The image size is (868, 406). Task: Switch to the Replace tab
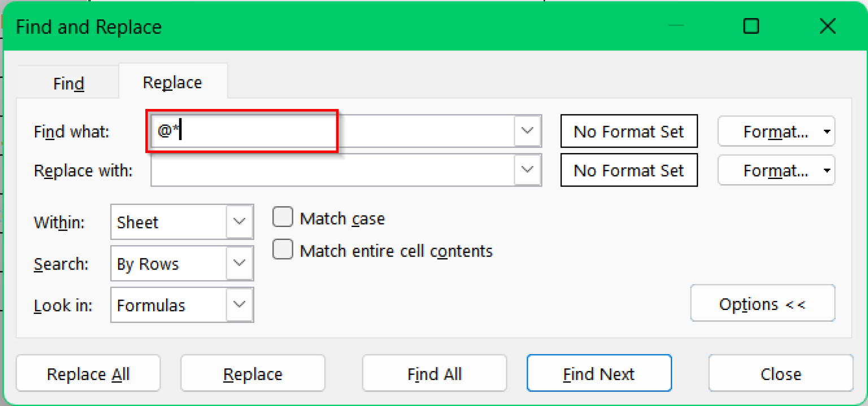pyautogui.click(x=172, y=81)
